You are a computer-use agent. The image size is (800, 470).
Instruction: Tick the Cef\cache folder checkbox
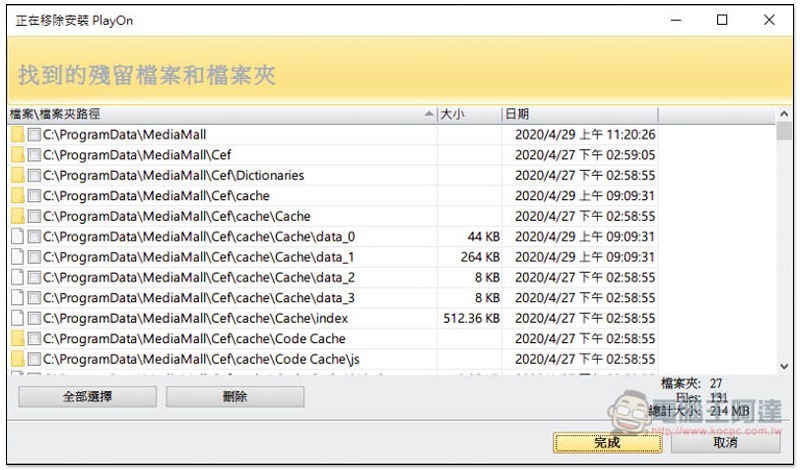click(x=34, y=196)
